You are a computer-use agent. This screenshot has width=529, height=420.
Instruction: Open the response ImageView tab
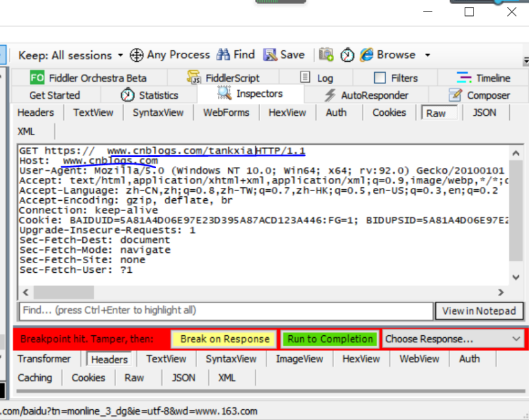pyautogui.click(x=300, y=359)
